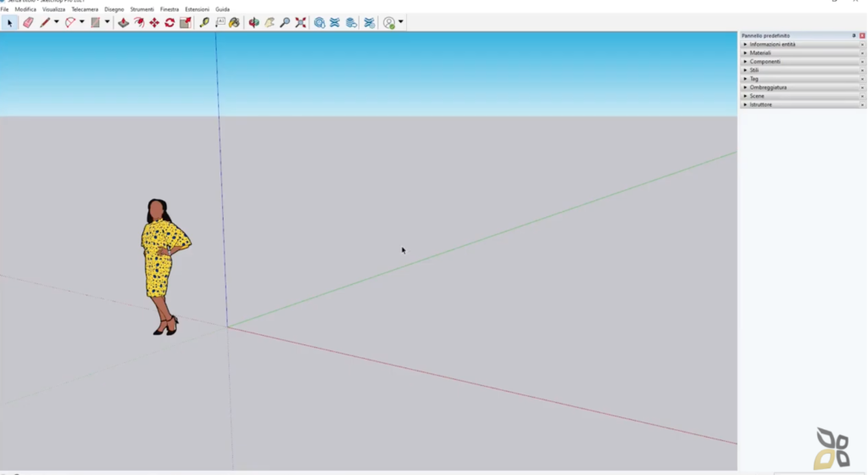Image resolution: width=868 pixels, height=475 pixels.
Task: Expand the Stili panel
Action: pyautogui.click(x=745, y=70)
